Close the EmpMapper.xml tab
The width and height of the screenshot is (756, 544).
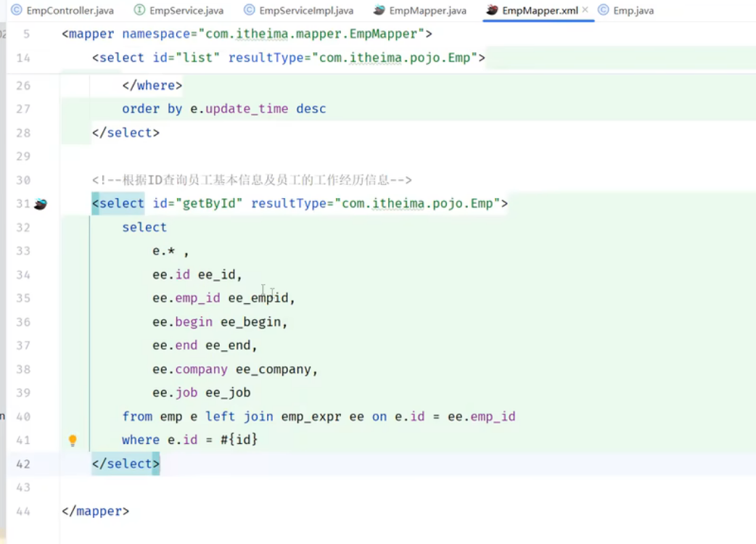click(x=585, y=9)
